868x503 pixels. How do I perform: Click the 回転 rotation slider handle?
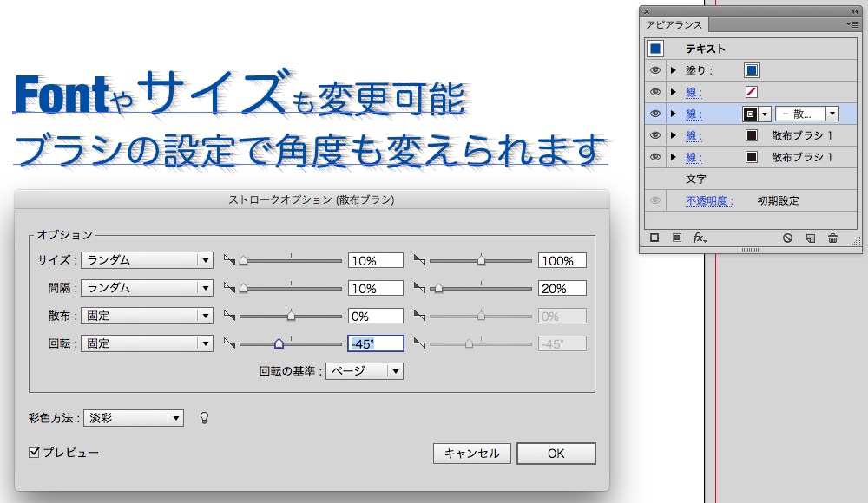(279, 343)
